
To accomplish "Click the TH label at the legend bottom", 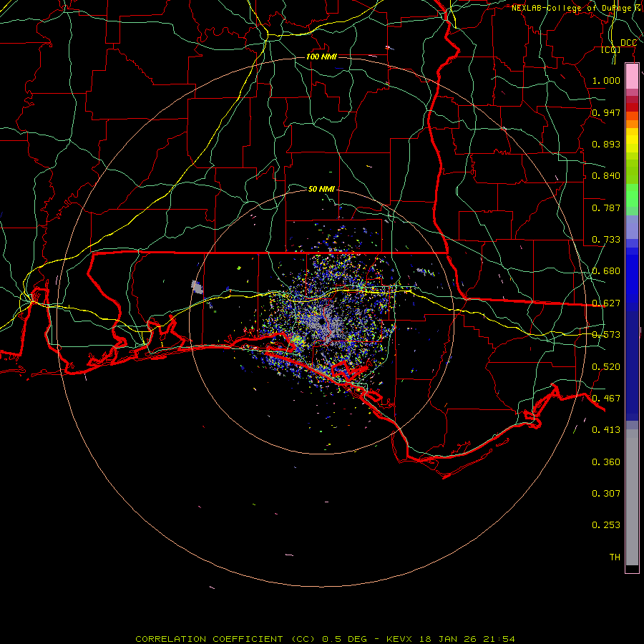I will click(615, 557).
